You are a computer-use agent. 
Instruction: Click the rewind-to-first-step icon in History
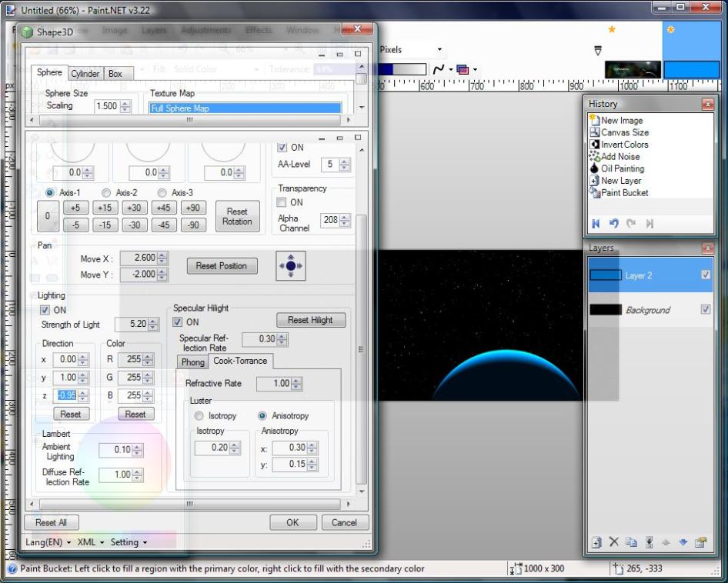pos(596,224)
